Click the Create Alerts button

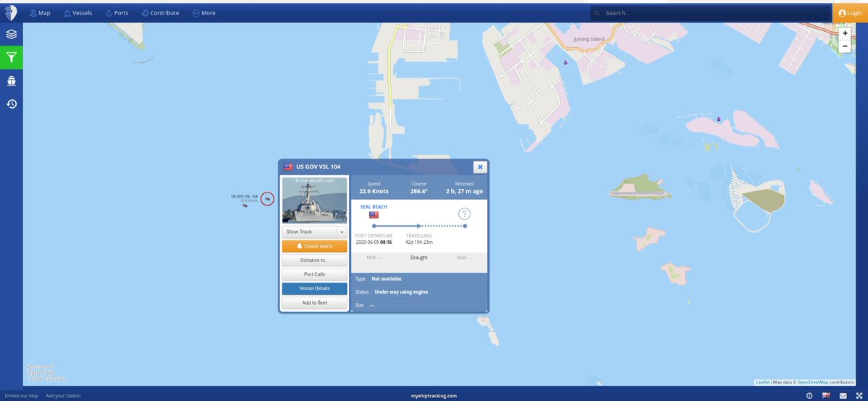click(314, 246)
